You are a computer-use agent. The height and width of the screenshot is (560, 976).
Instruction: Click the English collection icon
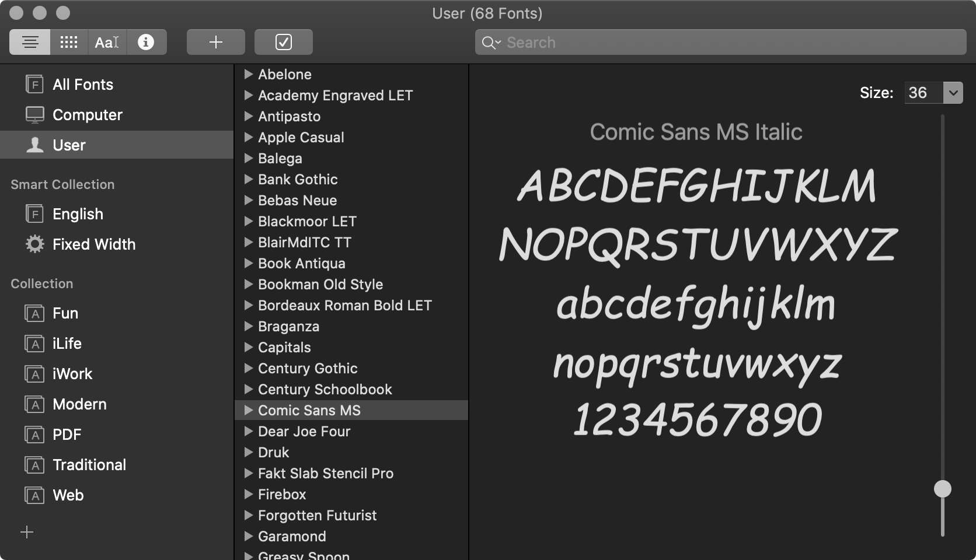pos(34,214)
